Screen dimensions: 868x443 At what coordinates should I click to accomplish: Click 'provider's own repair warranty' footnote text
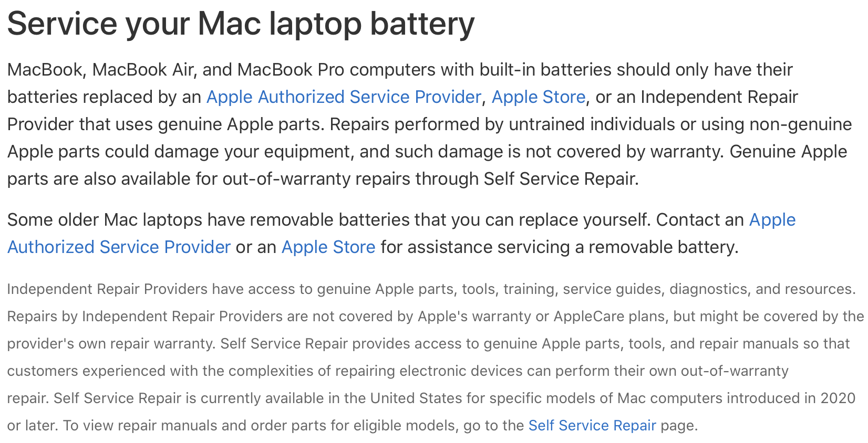(x=111, y=343)
